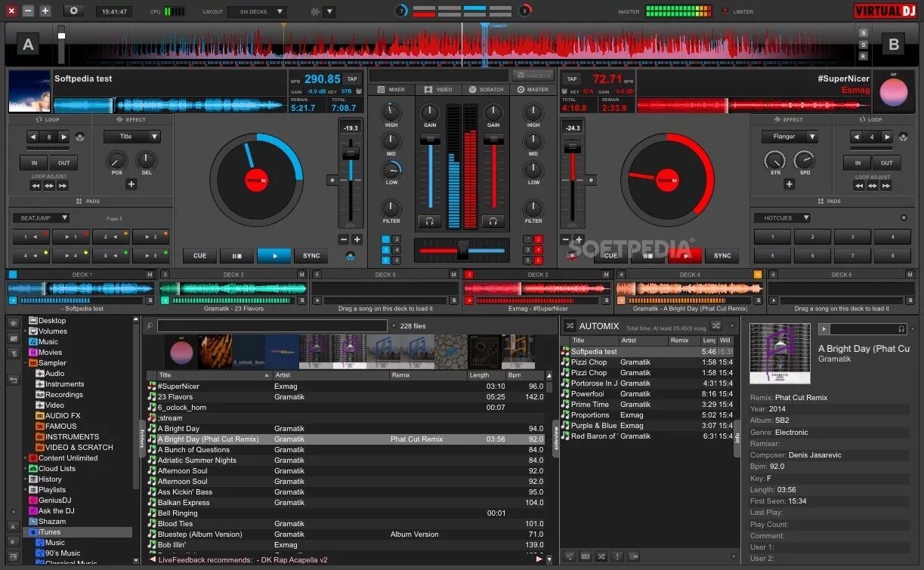The height and width of the screenshot is (570, 924).
Task: Assign deck 2 to left crossfader side
Action: point(397,239)
